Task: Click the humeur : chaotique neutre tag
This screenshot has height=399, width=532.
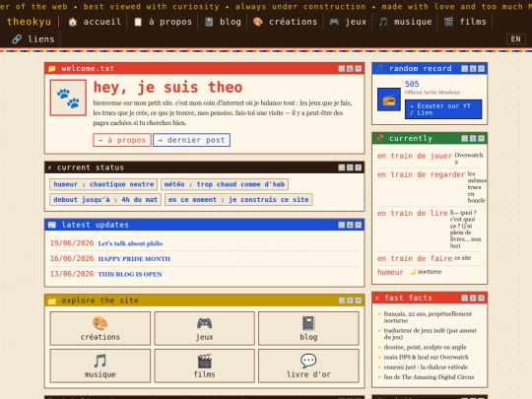Action: click(103, 184)
